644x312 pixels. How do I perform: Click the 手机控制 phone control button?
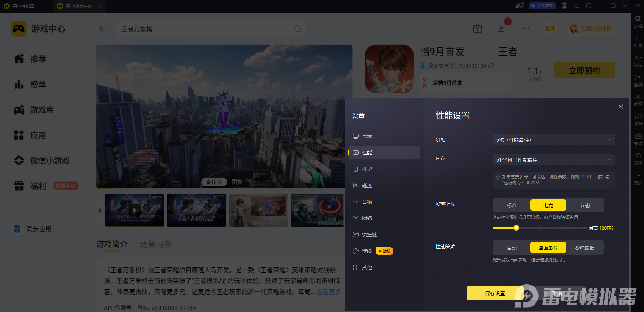click(x=542, y=6)
